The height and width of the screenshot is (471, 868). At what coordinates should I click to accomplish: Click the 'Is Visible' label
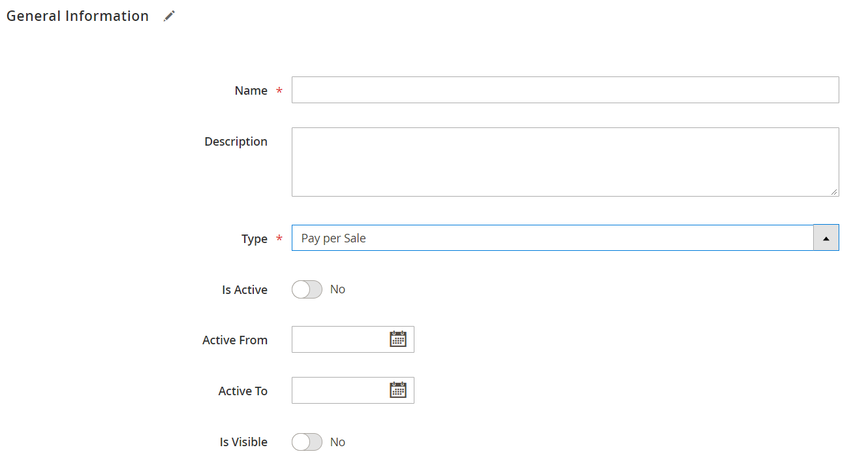pos(243,442)
